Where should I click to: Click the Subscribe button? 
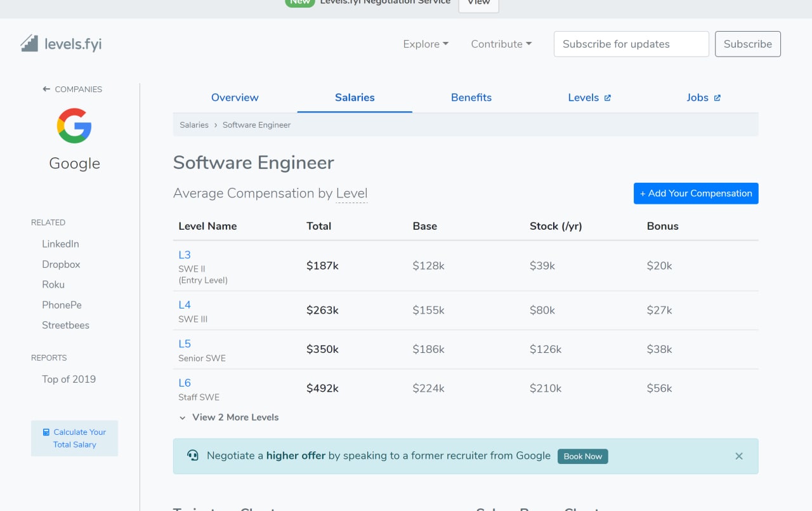tap(747, 44)
